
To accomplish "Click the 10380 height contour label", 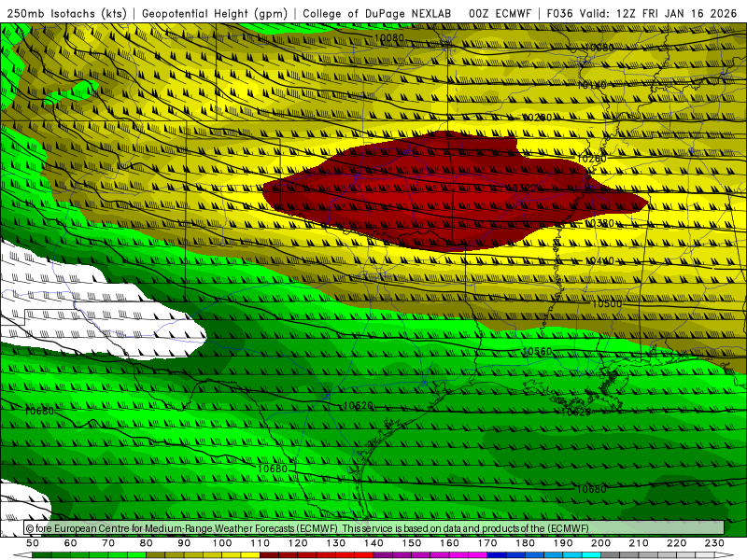I will [599, 223].
